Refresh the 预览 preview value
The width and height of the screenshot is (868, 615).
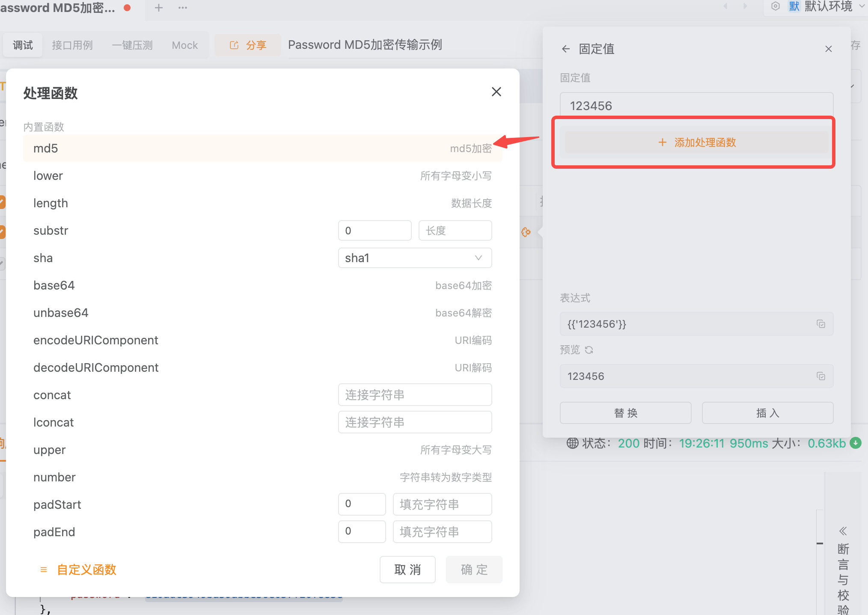tap(589, 350)
